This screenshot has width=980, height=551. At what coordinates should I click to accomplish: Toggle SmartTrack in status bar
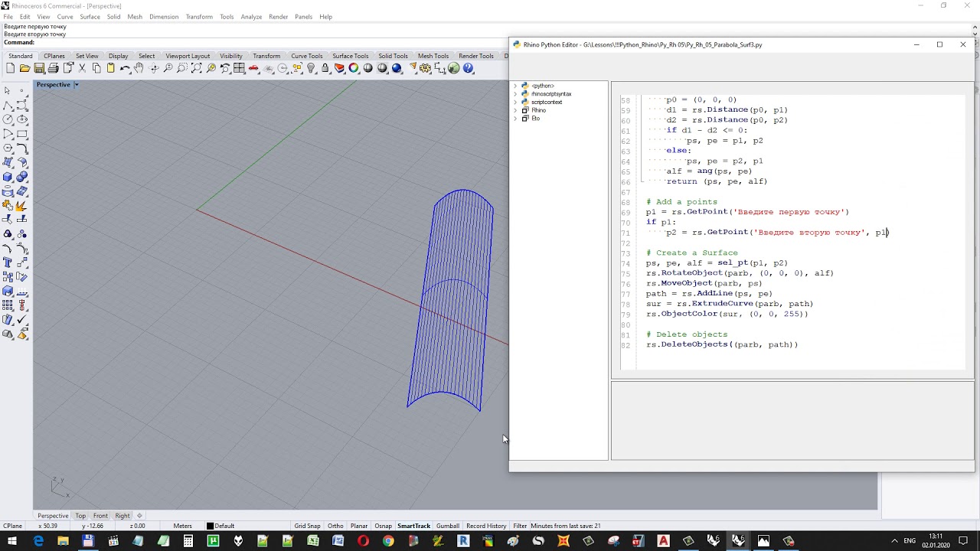coord(413,526)
